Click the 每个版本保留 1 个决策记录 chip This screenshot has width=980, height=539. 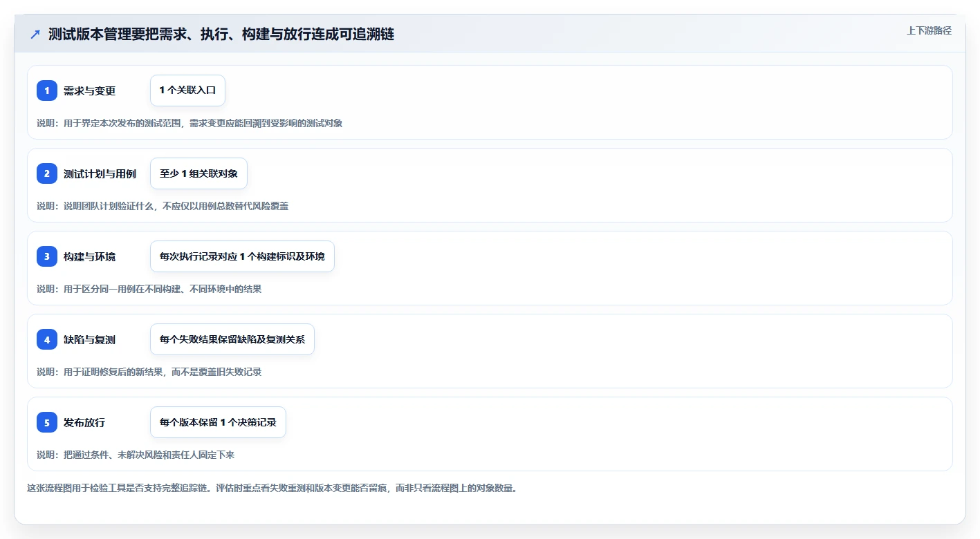[218, 422]
